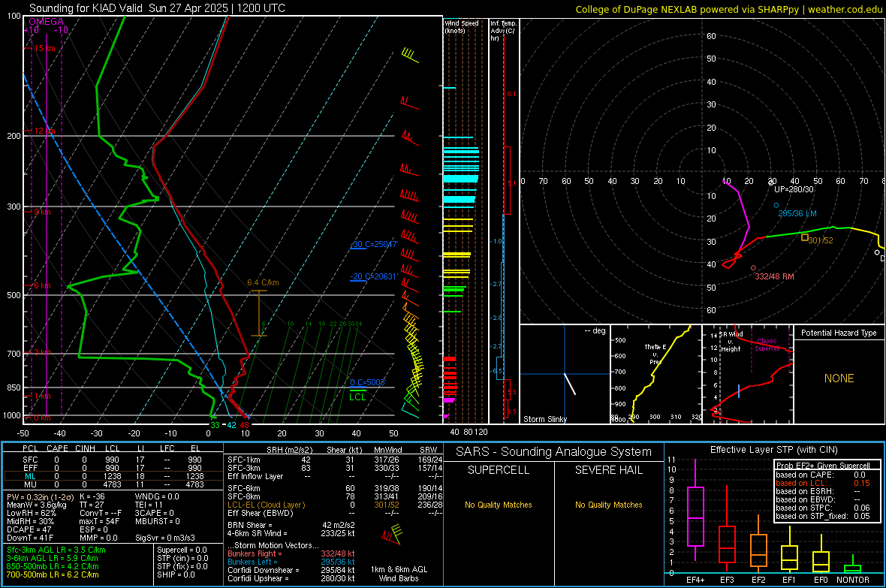Click the Storm Slinky panel label
Viewport: 886px width, 588px height.
coord(545,419)
